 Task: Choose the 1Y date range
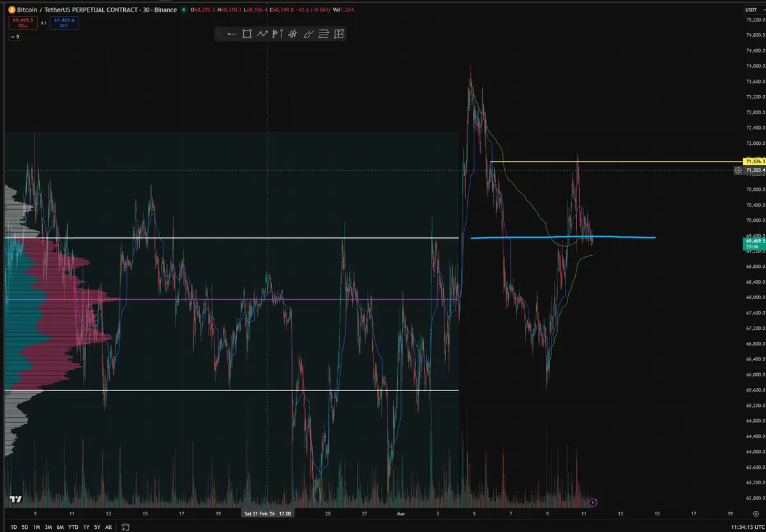[x=86, y=527]
